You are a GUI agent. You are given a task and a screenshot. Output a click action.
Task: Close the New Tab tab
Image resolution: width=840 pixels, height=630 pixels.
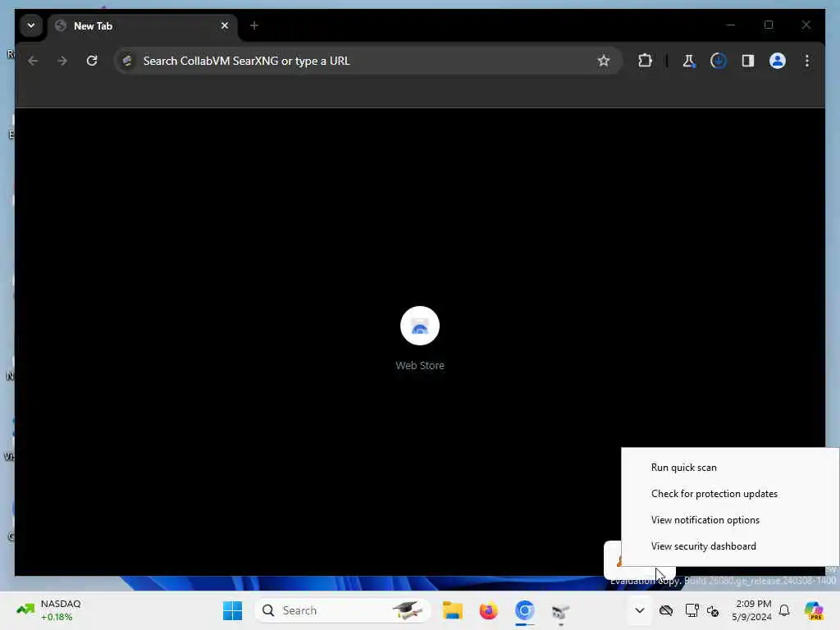coord(225,25)
